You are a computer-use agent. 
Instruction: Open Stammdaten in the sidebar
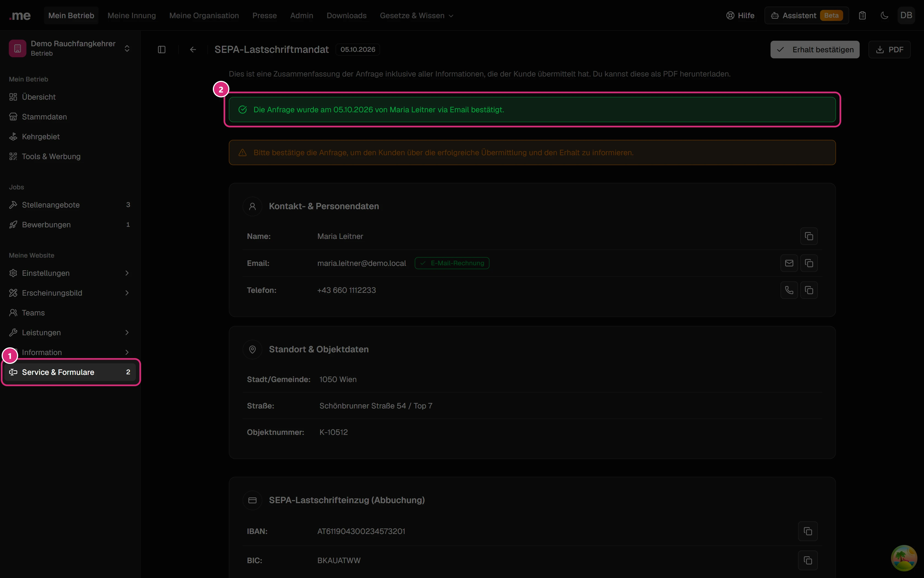pos(70,117)
